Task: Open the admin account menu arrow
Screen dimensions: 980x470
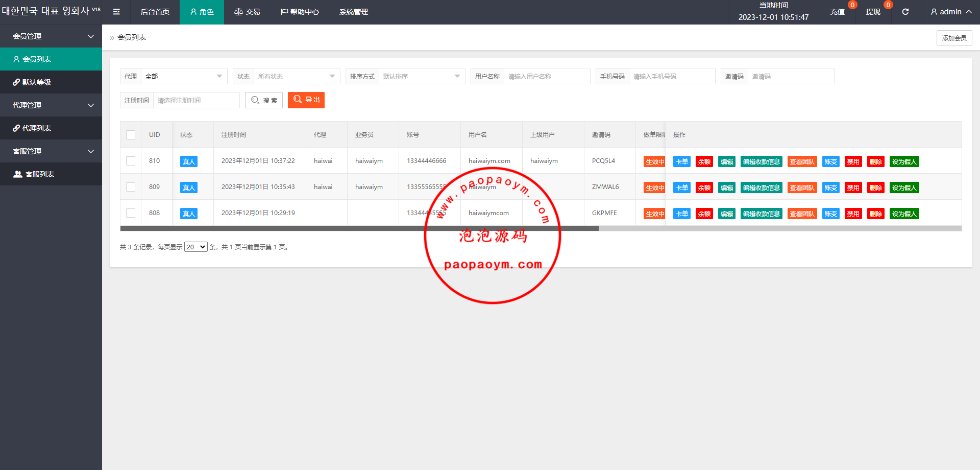Action: 968,12
